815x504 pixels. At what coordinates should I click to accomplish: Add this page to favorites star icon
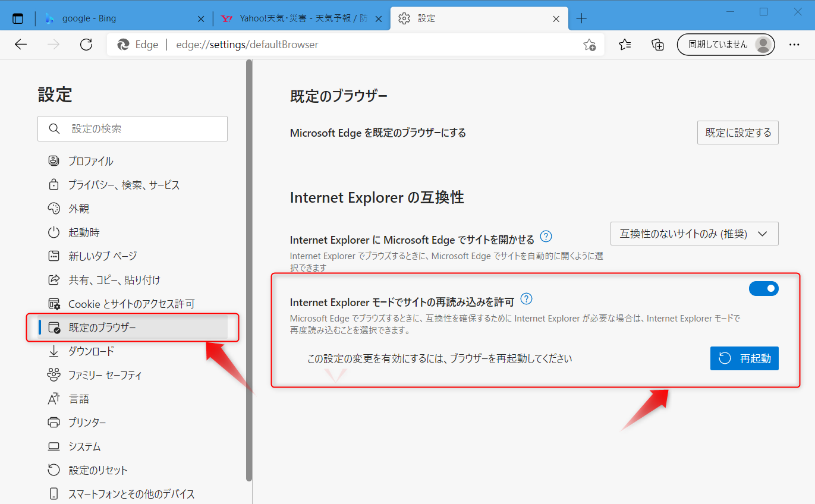click(x=589, y=45)
